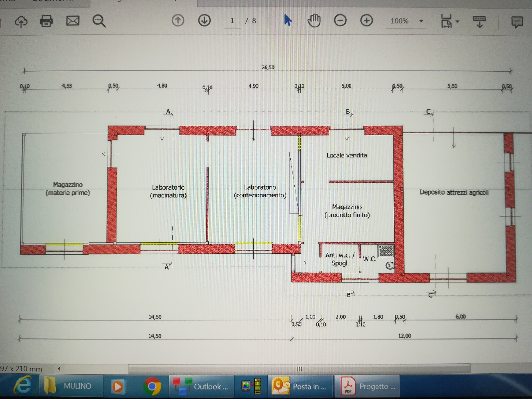Click the 'Anti w.c. / Spogl.' label

click(340, 259)
